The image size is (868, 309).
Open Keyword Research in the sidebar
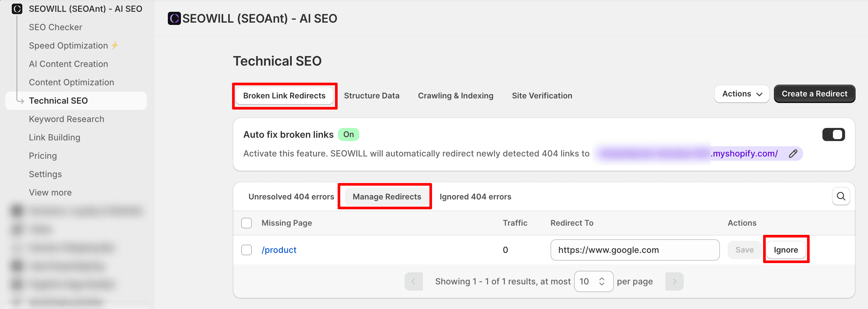(67, 119)
